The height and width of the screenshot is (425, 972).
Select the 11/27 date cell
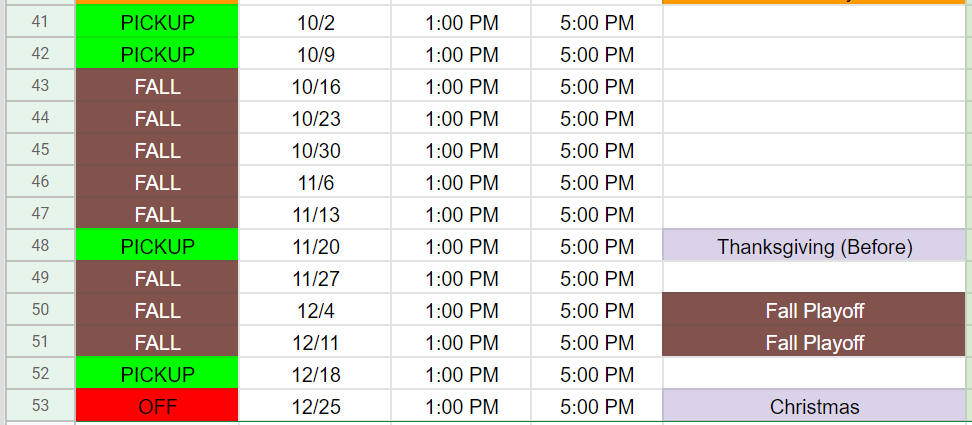click(316, 278)
